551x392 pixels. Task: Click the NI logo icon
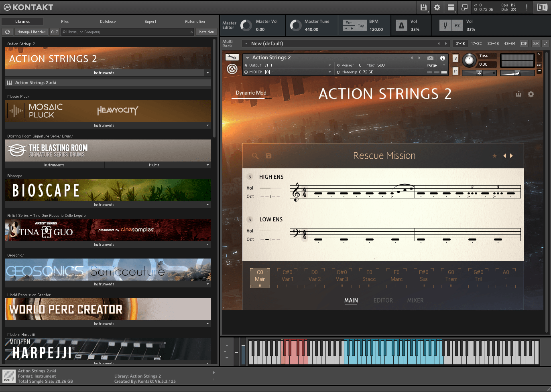coord(542,7)
